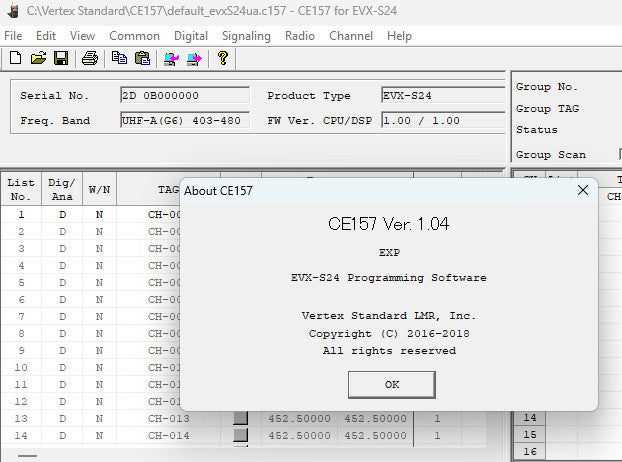The height and width of the screenshot is (462, 622).
Task: Click the Paste clipboard icon
Action: 142,58
